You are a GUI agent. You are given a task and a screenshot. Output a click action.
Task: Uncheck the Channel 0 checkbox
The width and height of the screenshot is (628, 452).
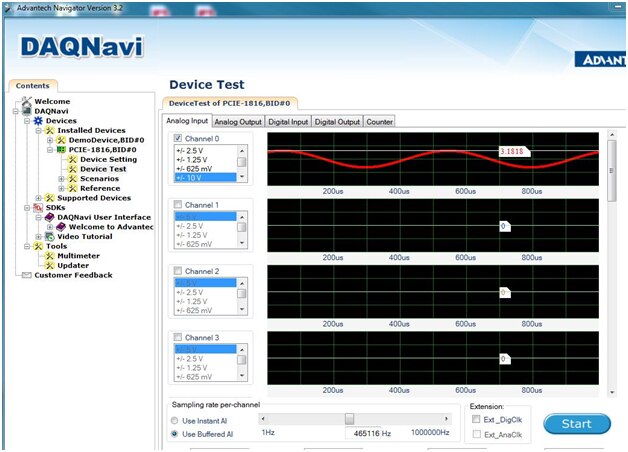click(x=178, y=138)
